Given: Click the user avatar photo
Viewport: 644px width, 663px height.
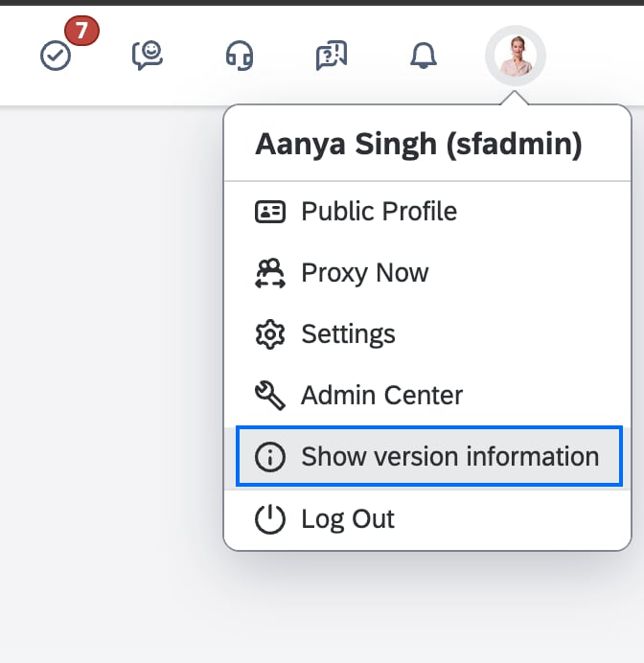Looking at the screenshot, I should [516, 56].
